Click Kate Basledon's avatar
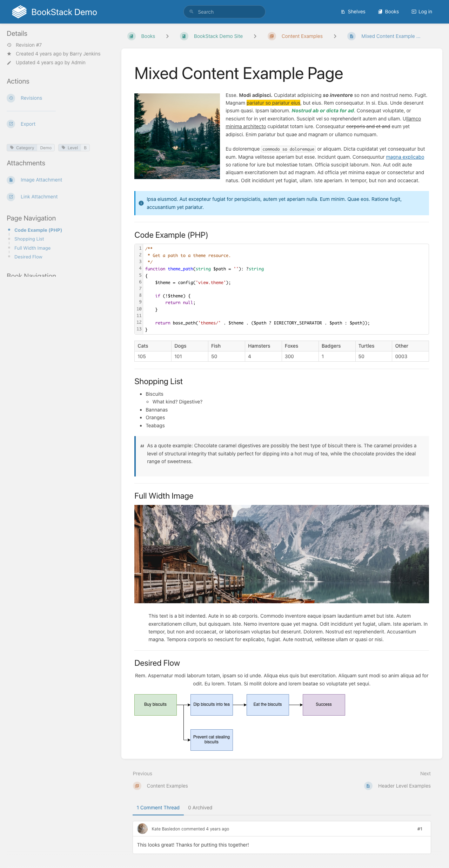 [x=142, y=829]
